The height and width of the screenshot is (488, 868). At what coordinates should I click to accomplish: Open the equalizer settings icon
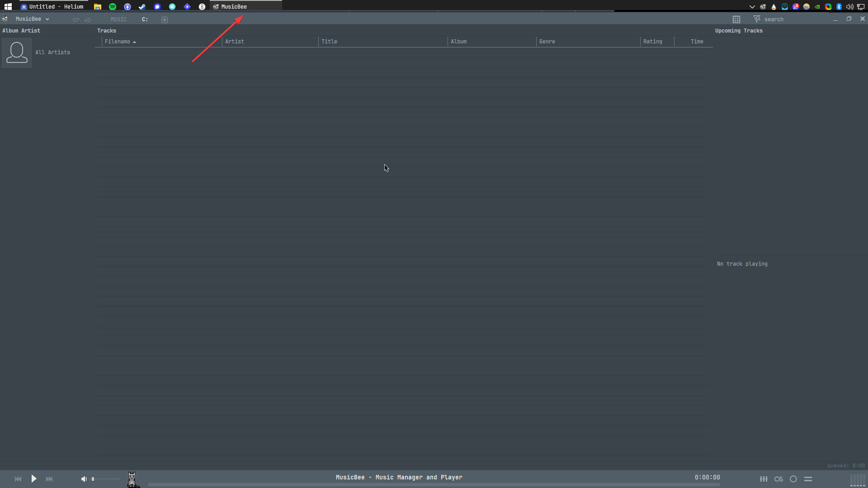pos(764,479)
